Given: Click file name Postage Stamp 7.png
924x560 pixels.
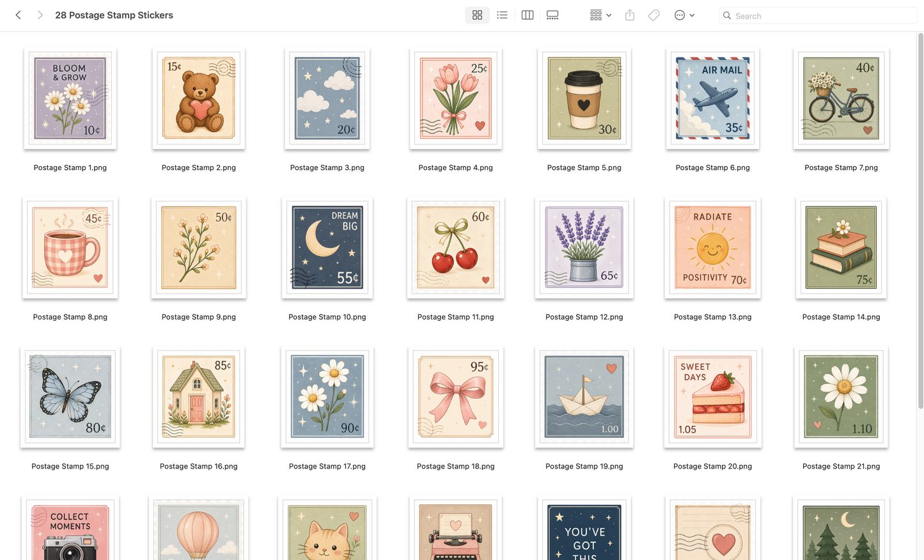Looking at the screenshot, I should click(842, 167).
